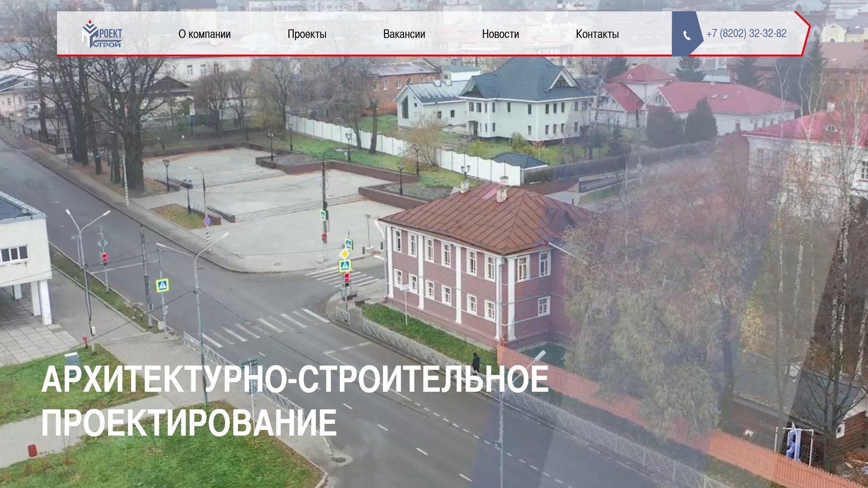Select the Новости menu item
The height and width of the screenshot is (488, 868).
point(500,34)
